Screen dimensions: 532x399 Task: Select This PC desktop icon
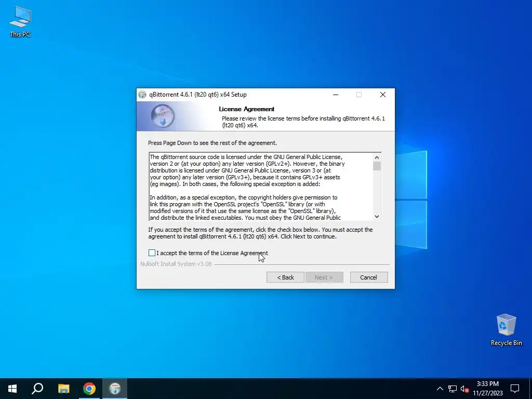point(20,22)
